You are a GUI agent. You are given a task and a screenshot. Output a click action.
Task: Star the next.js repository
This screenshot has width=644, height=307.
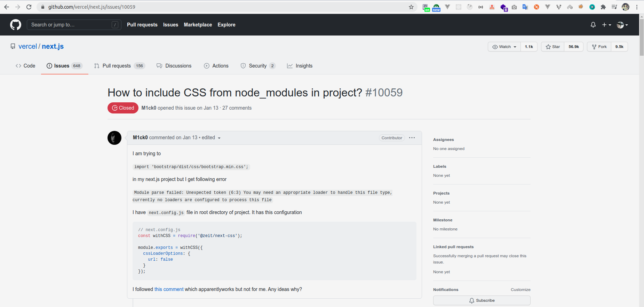click(x=553, y=47)
